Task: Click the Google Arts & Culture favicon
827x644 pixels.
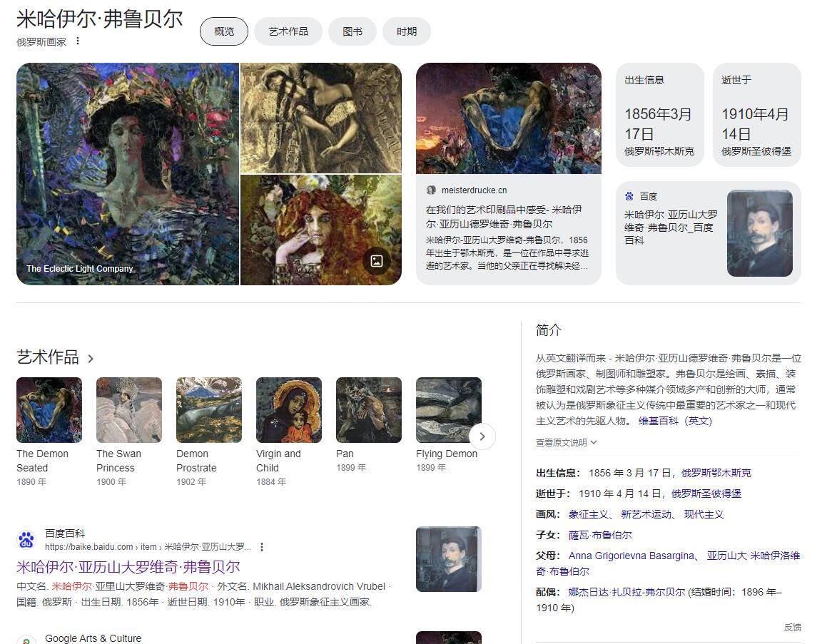Action: 26,639
